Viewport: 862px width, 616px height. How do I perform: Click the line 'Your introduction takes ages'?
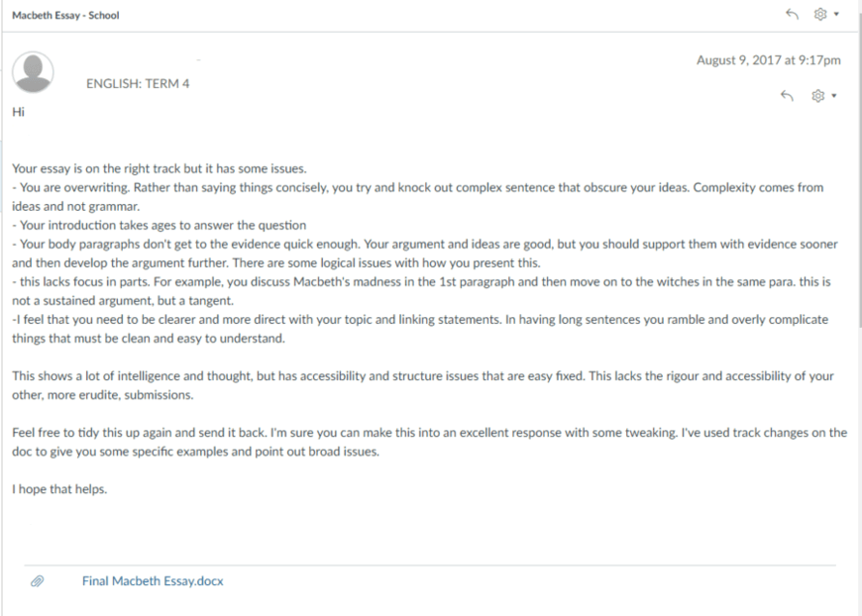coord(160,225)
